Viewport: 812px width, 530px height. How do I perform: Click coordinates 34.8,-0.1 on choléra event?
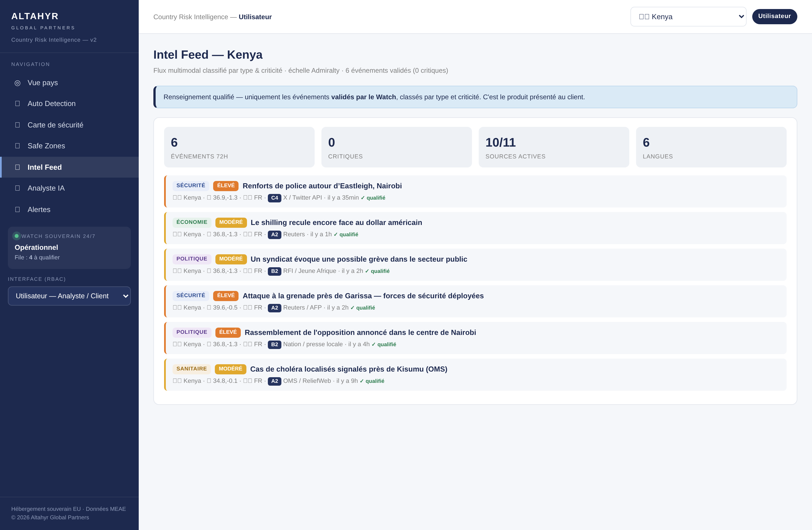click(225, 381)
